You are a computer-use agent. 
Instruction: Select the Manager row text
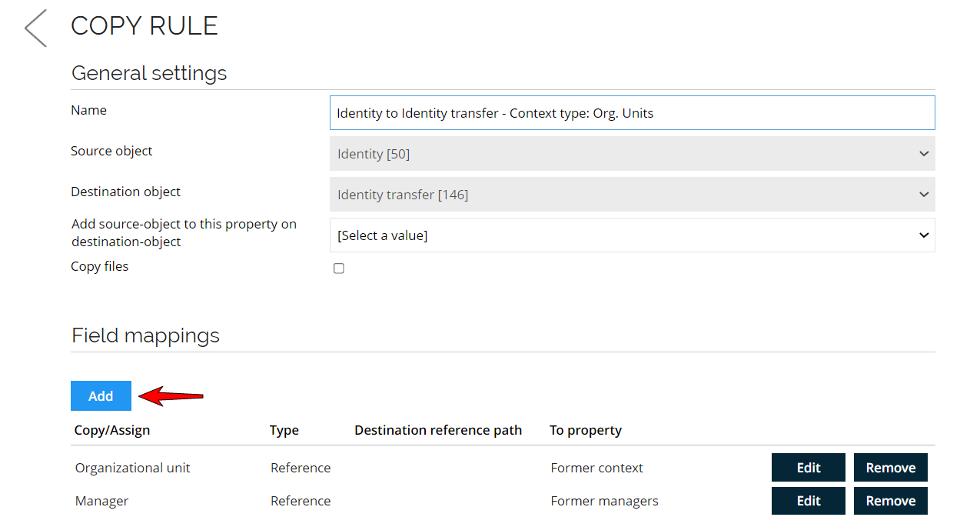pyautogui.click(x=101, y=501)
